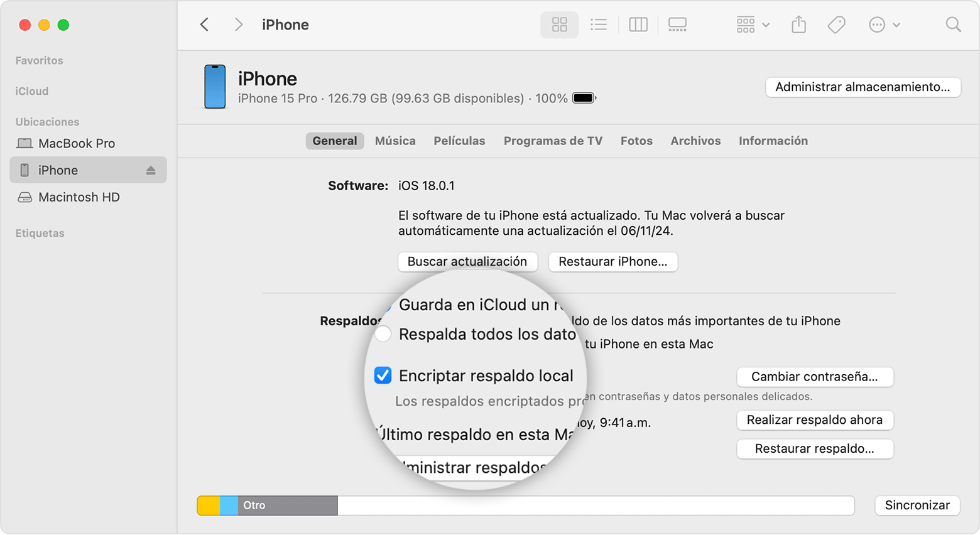Close the Finder window with red button
Viewport: 980px width, 535px height.
point(24,25)
